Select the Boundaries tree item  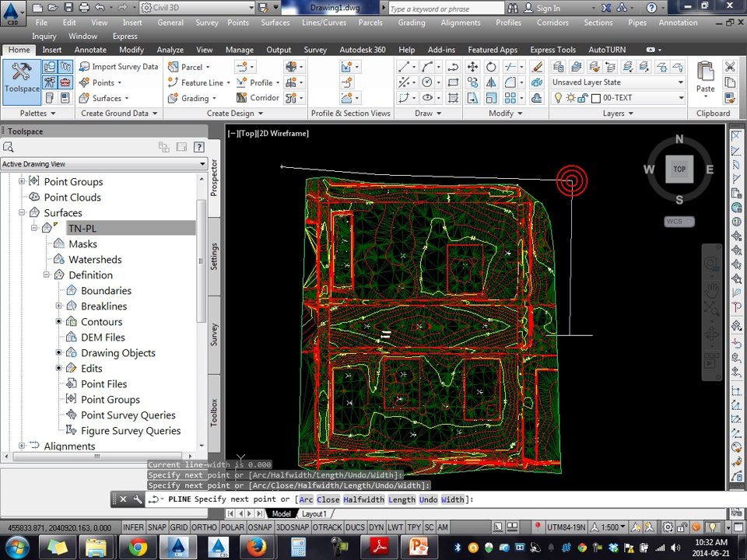coord(106,290)
